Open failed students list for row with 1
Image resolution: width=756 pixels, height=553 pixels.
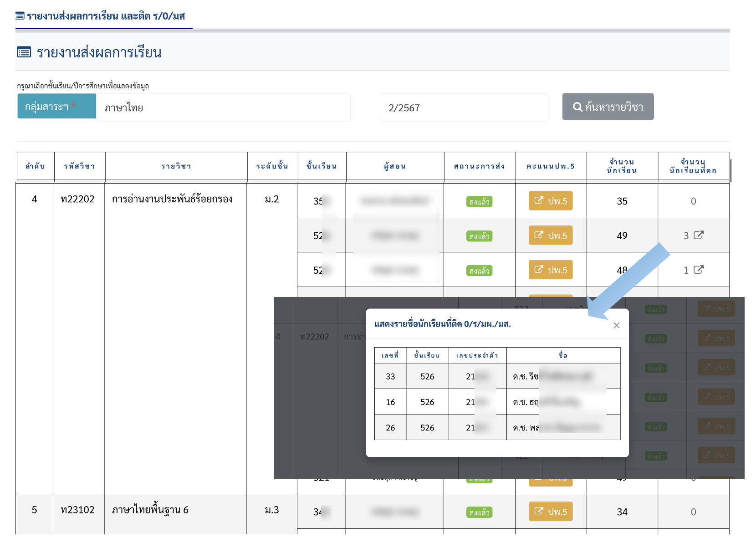tap(698, 270)
